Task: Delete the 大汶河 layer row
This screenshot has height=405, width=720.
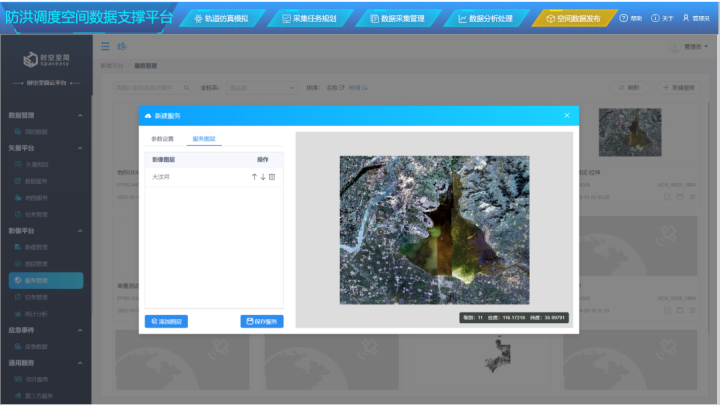Action: [272, 177]
